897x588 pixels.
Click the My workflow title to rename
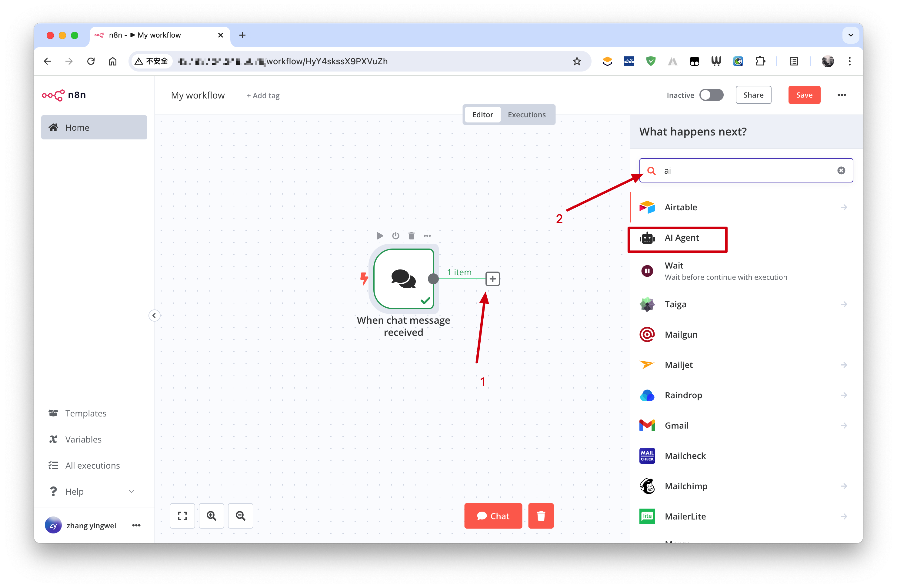coord(198,95)
